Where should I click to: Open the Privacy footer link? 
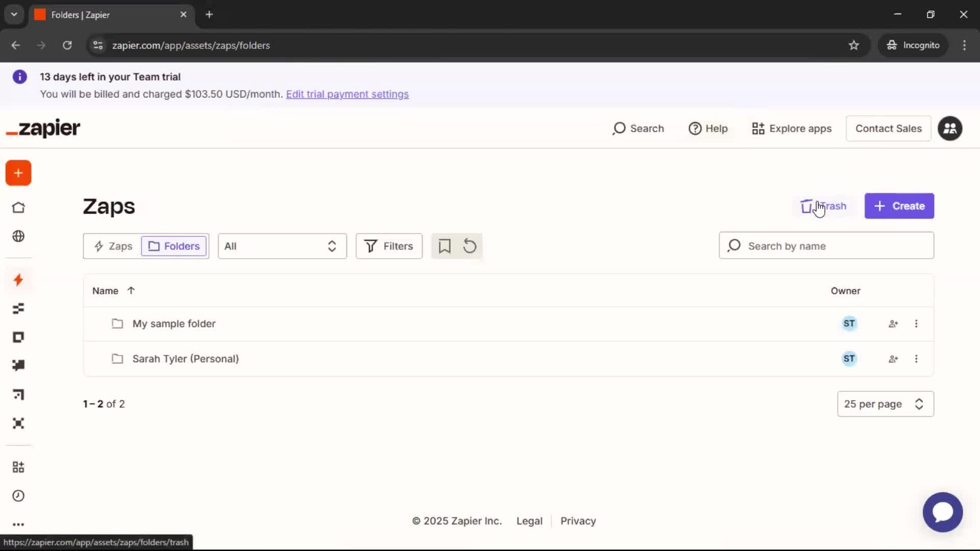click(x=578, y=521)
